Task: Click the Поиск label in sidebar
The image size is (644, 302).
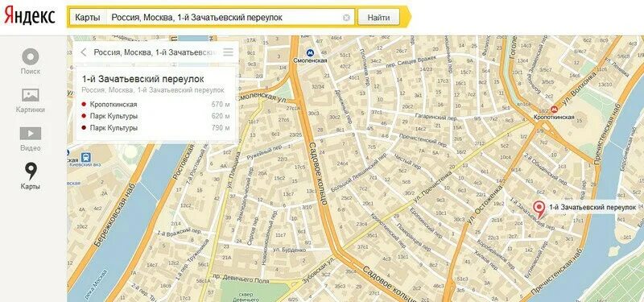Action: [31, 71]
